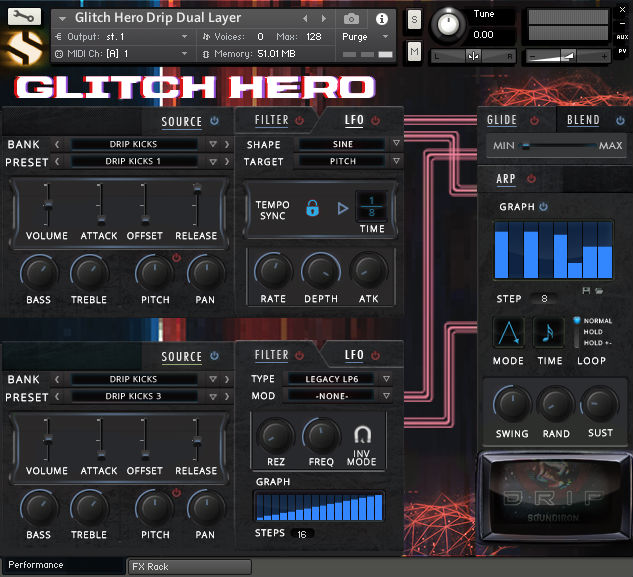
Task: Open the AUX panel button
Action: (x=622, y=37)
